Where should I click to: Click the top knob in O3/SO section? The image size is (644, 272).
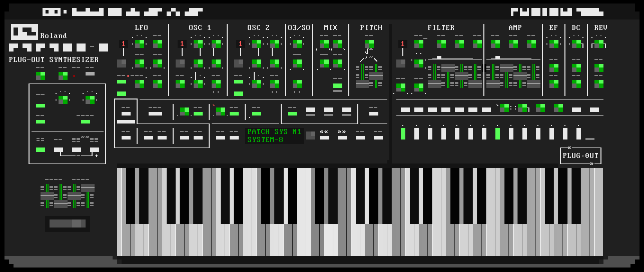[297, 44]
